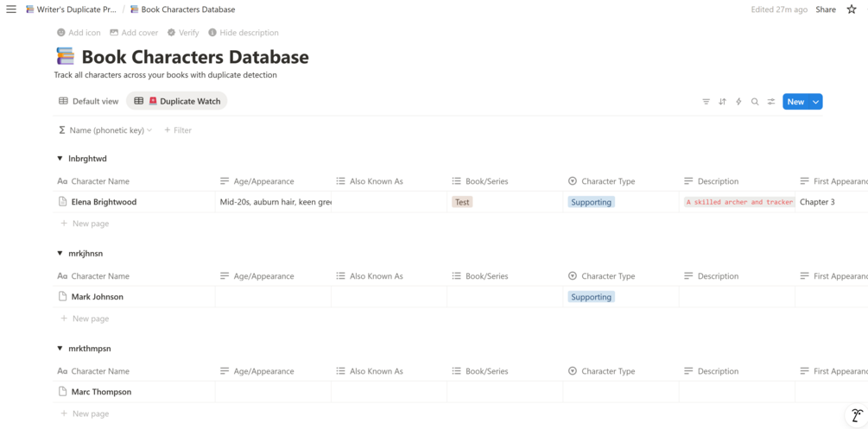The height and width of the screenshot is (429, 868).
Task: Open the database filter icon
Action: [x=706, y=102]
